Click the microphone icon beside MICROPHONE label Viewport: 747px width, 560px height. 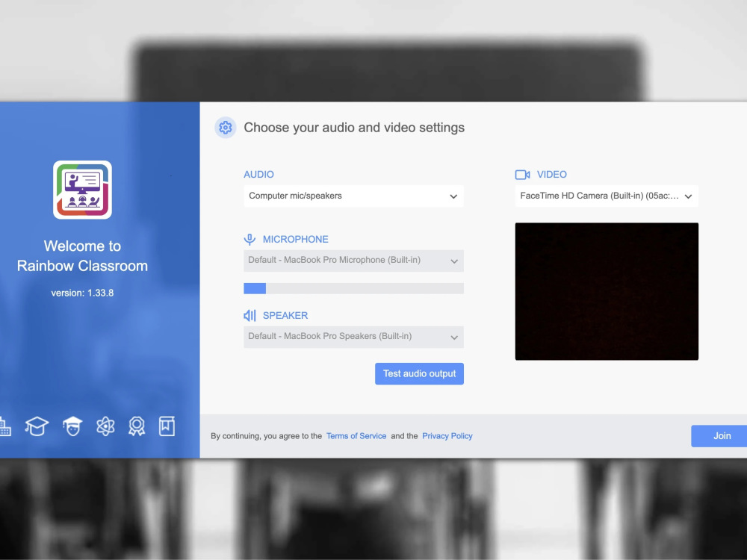click(249, 240)
